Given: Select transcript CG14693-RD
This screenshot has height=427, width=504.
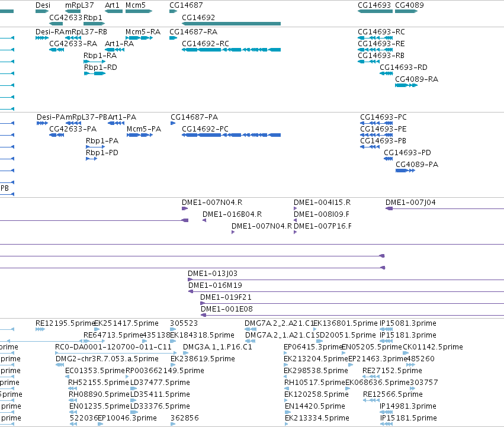Looking at the screenshot, I should pyautogui.click(x=403, y=68).
